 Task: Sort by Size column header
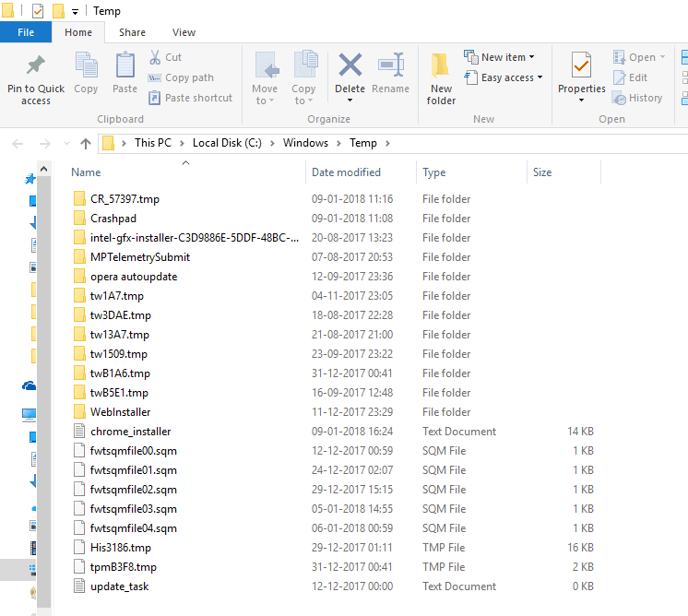point(563,172)
